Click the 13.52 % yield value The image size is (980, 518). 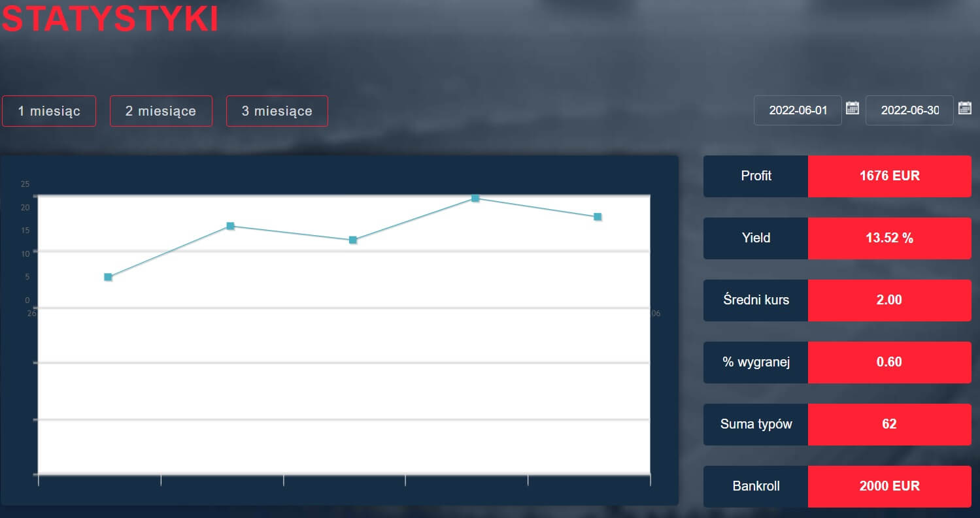pos(889,238)
